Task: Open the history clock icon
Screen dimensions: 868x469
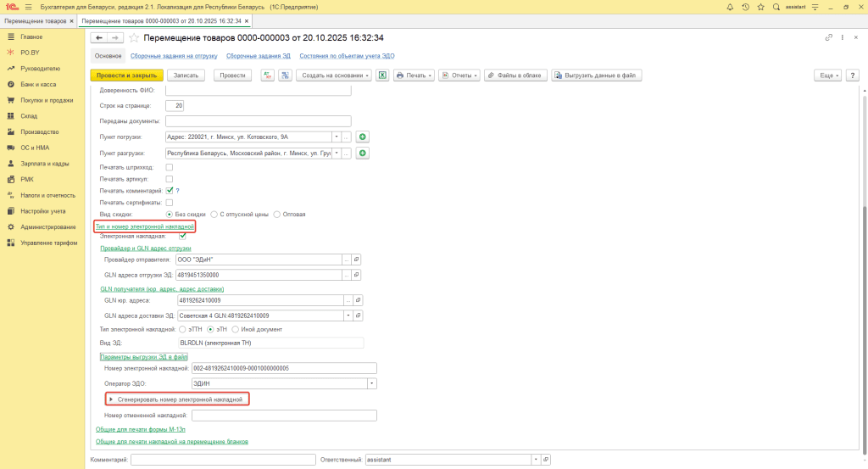Action: [746, 7]
